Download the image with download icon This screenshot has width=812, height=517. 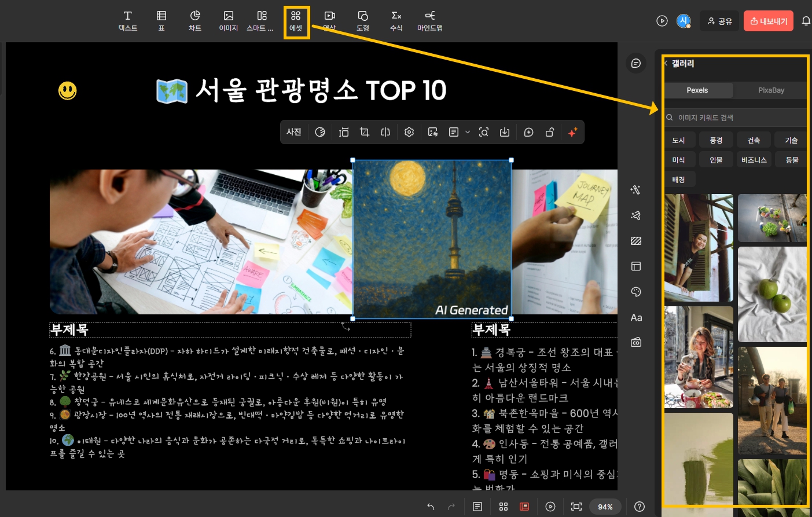click(x=505, y=132)
